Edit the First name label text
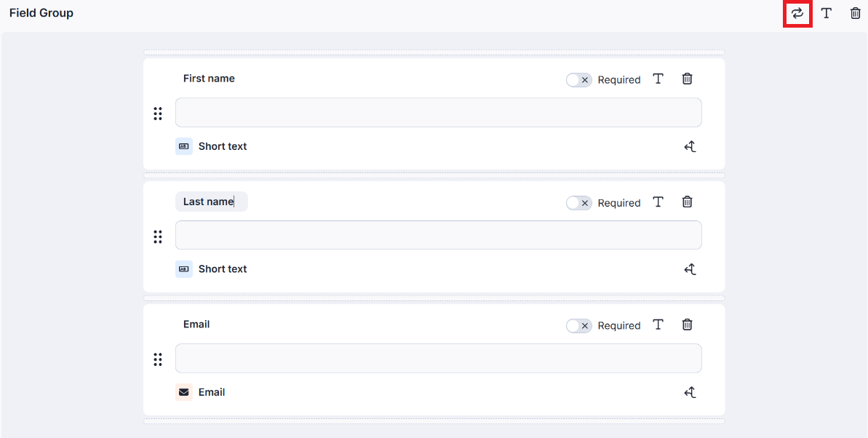 209,79
